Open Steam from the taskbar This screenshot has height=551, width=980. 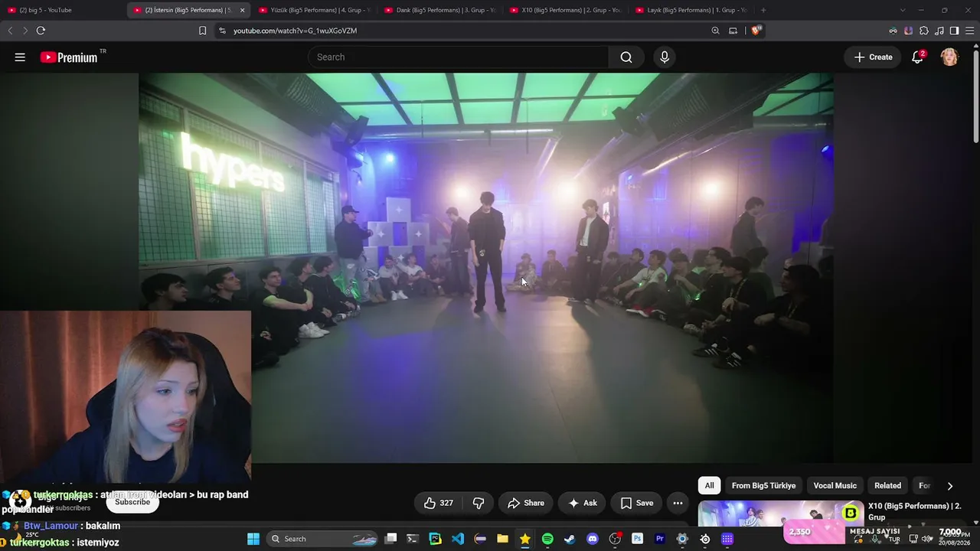coord(570,539)
